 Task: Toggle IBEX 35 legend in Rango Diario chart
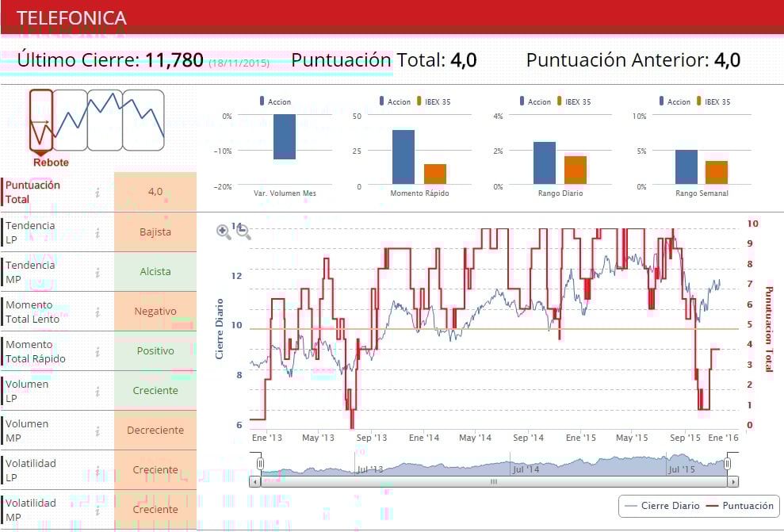[x=574, y=101]
